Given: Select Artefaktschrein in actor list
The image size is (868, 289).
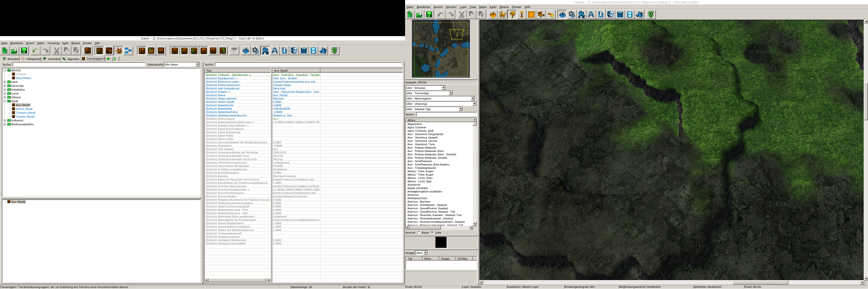Looking at the screenshot, I should [x=417, y=198].
